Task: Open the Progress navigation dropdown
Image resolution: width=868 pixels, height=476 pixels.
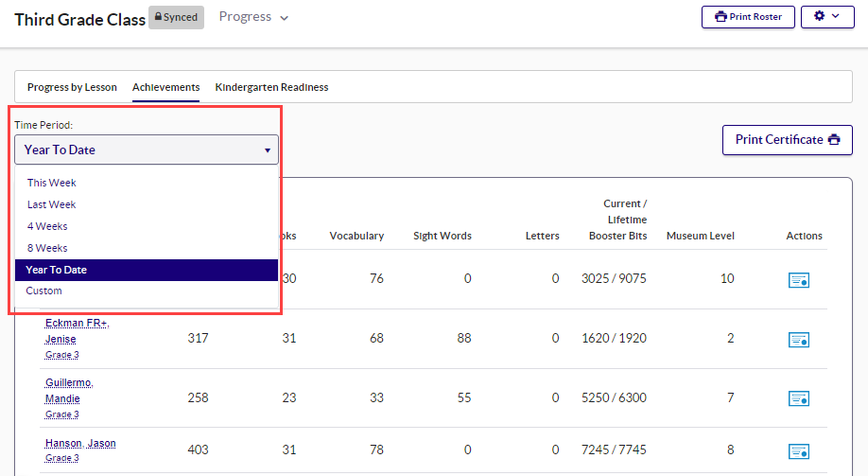Action: (x=253, y=17)
